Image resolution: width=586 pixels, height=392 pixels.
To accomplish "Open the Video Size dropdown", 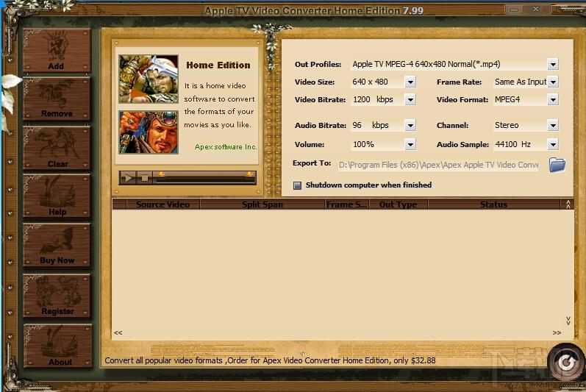I will [x=410, y=82].
